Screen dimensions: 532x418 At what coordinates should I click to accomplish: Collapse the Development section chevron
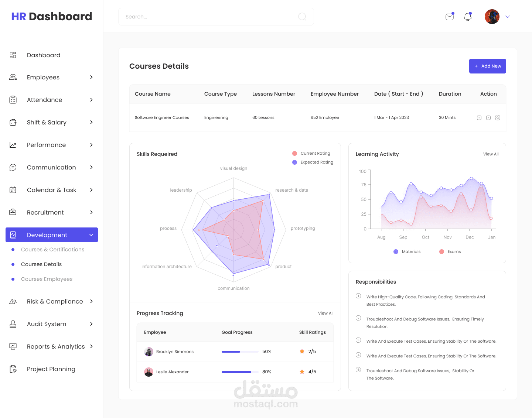click(x=91, y=235)
